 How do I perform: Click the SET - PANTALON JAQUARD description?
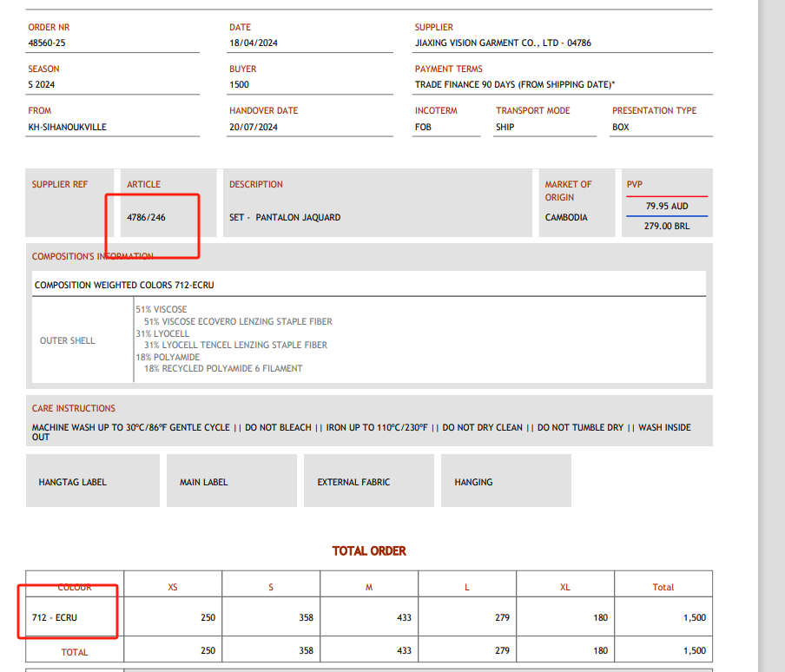pos(285,217)
